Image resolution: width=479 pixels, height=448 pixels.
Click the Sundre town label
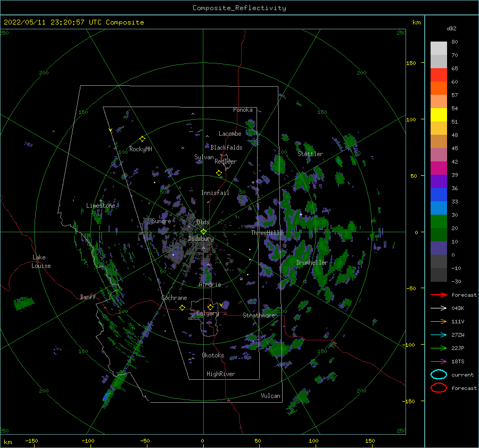click(x=162, y=221)
